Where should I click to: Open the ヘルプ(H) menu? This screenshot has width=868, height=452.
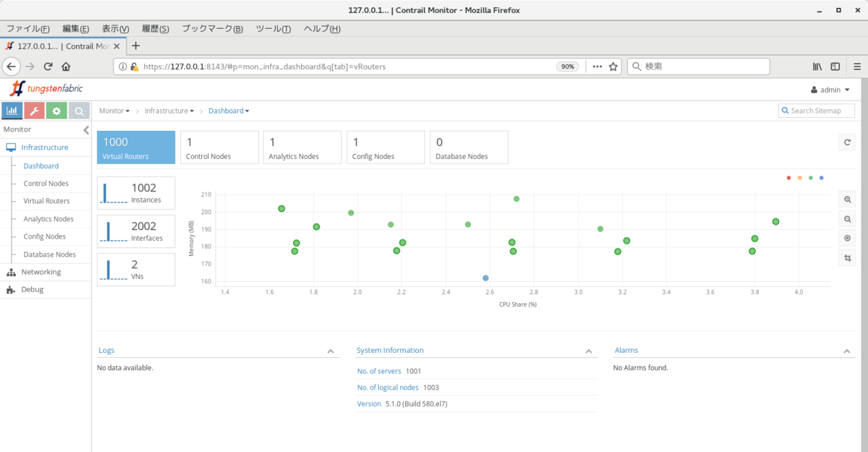(320, 28)
